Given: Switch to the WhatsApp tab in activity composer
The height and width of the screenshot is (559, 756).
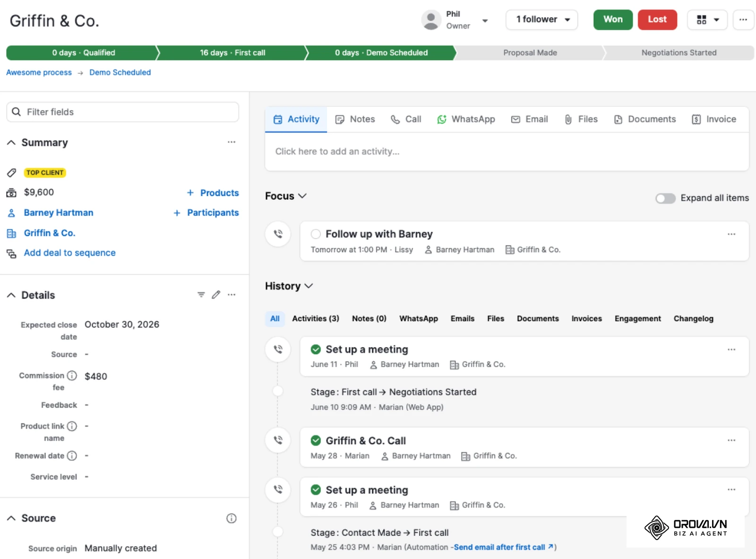Looking at the screenshot, I should point(466,120).
